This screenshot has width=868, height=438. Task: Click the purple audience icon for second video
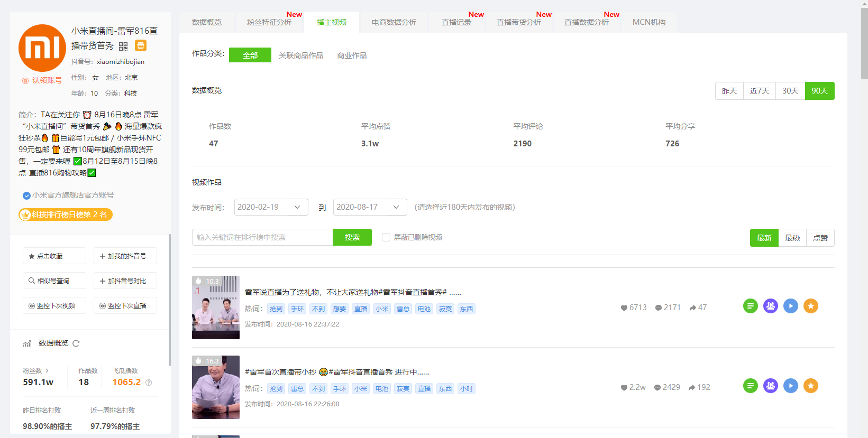pyautogui.click(x=771, y=386)
